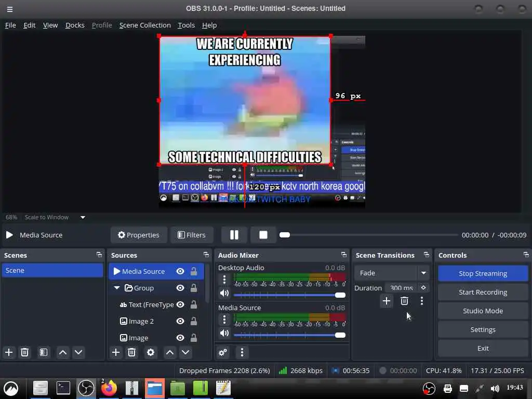Open Firefox from the taskbar
The image size is (532, 399).
[x=109, y=388]
